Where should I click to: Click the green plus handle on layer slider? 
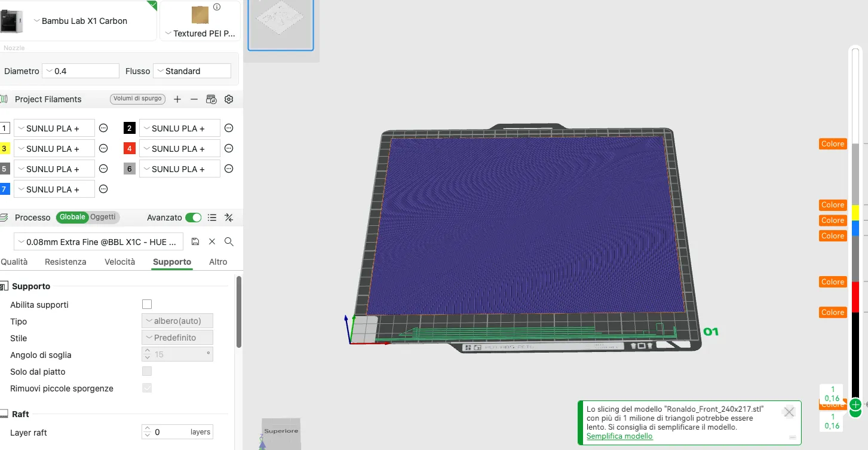click(x=855, y=405)
